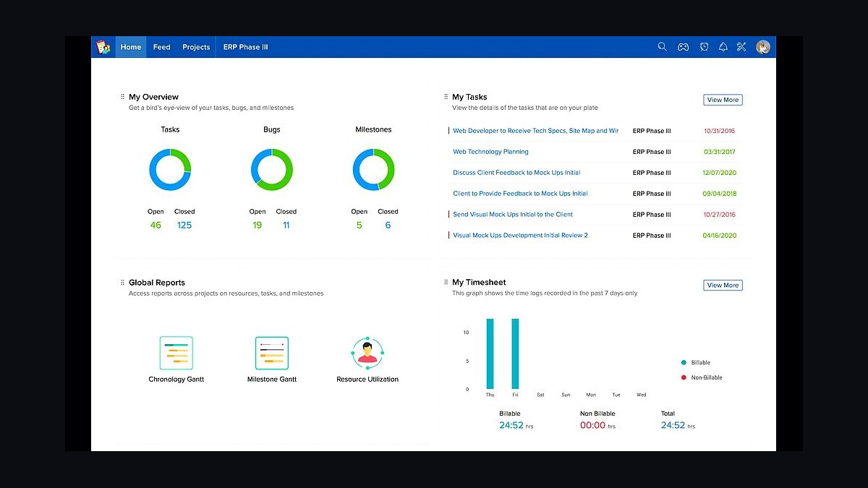Click View More in My Tasks

(723, 100)
